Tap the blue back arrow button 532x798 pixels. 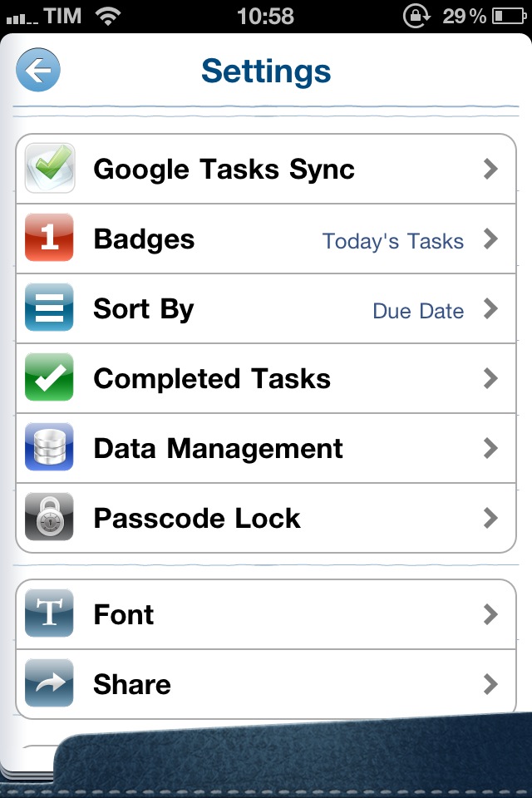38,70
